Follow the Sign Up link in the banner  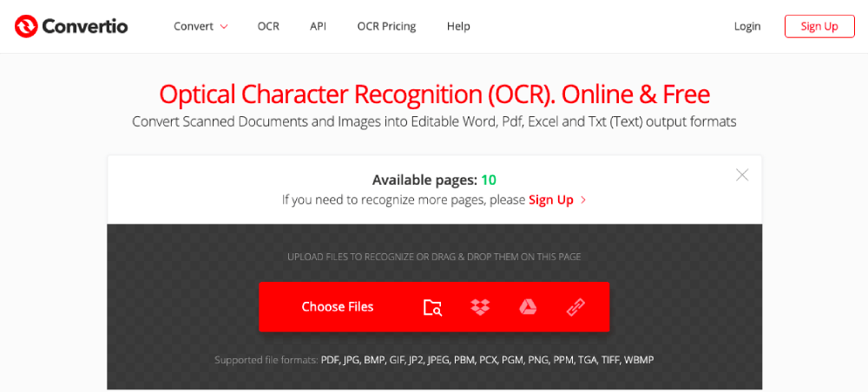tap(551, 200)
